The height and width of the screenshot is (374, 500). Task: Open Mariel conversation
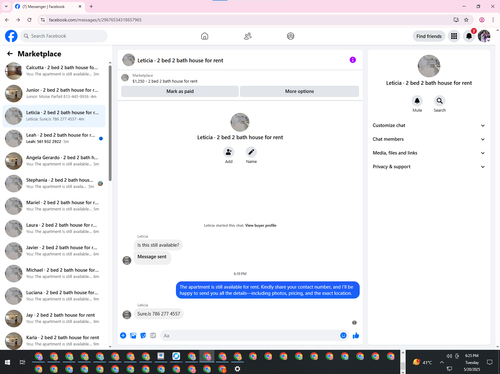click(54, 206)
